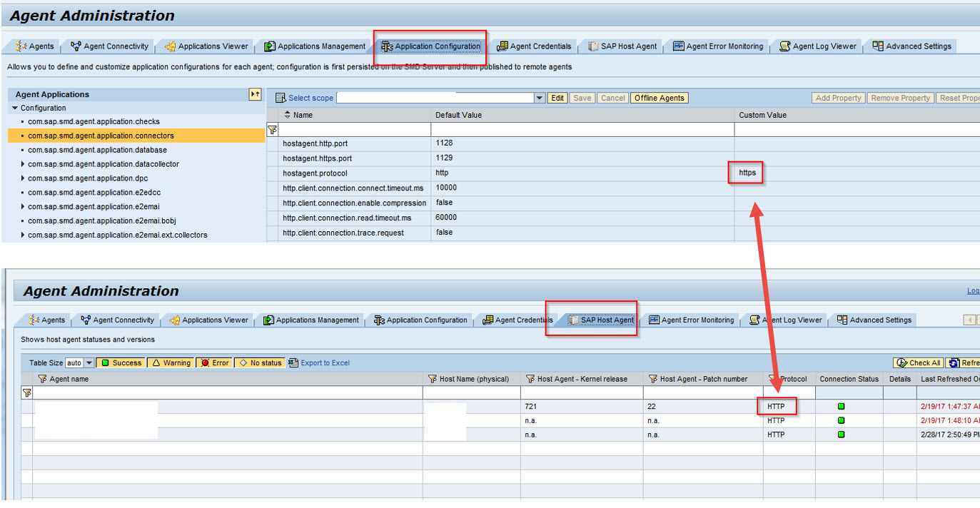Viewport: 980px width, 508px height.
Task: Select com.sap.smd.agent.application.database in the tree
Action: 97,150
